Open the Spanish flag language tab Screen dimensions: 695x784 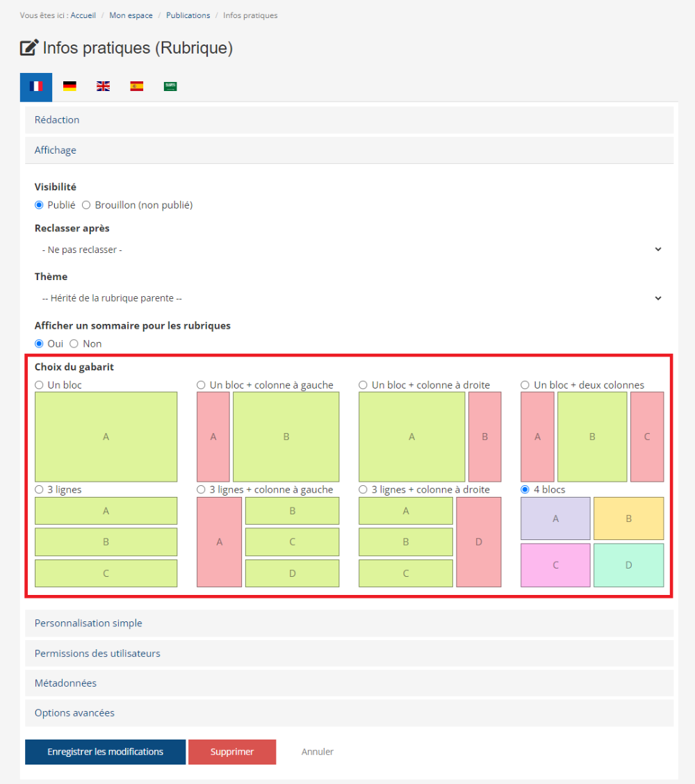[137, 86]
